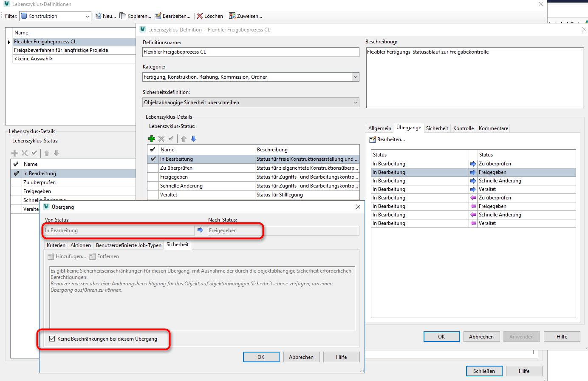This screenshot has height=381, width=588.
Task: Toggle the check next to In Bearbeitung status
Action: 153,158
